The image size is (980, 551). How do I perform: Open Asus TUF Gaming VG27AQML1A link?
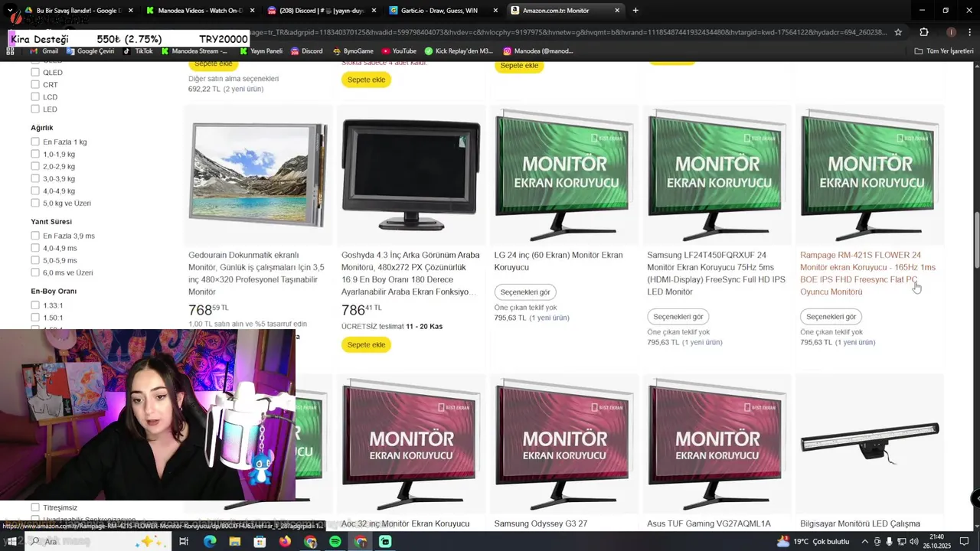pyautogui.click(x=709, y=523)
